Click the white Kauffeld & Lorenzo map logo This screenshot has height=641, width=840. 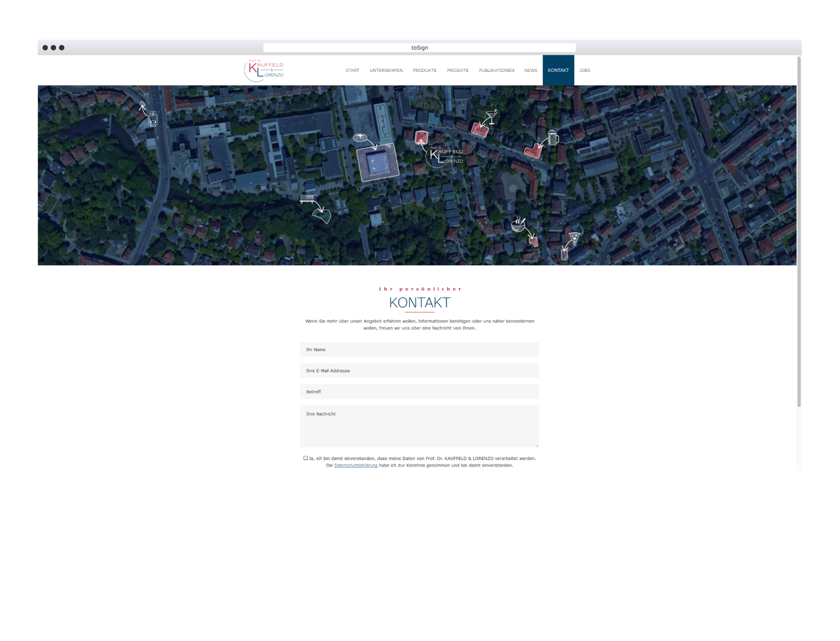(x=446, y=156)
